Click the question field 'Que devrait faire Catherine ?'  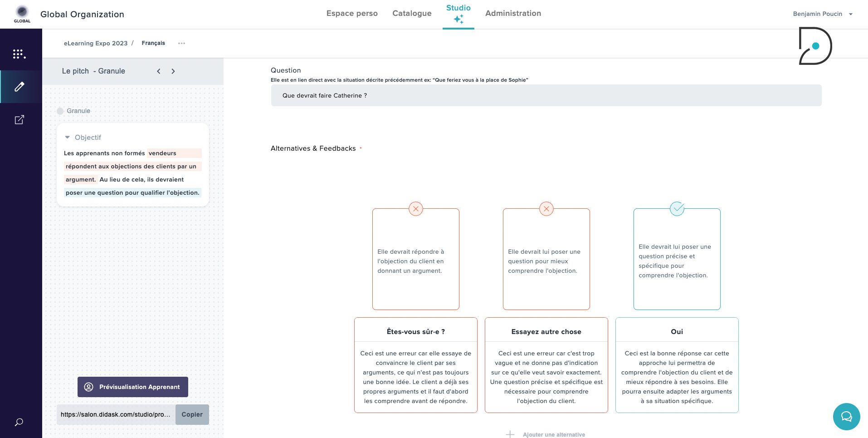tap(546, 95)
